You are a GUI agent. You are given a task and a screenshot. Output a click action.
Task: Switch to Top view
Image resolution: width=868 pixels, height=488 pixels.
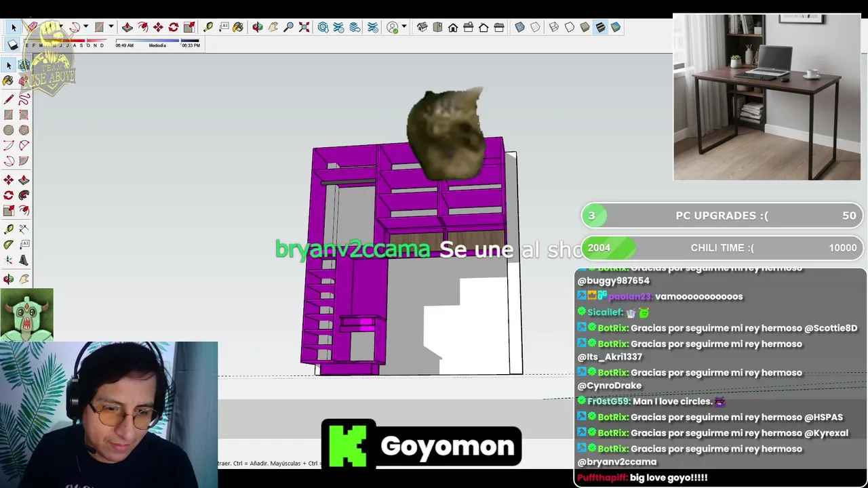click(x=437, y=27)
